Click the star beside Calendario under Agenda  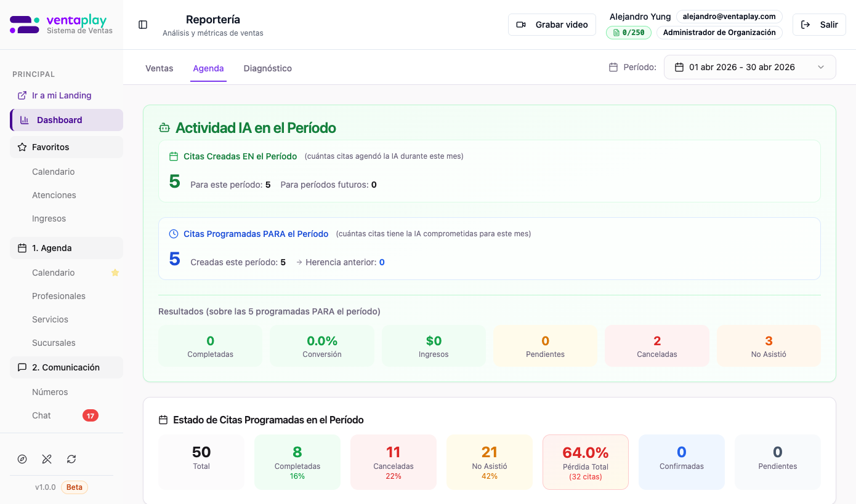(x=115, y=273)
